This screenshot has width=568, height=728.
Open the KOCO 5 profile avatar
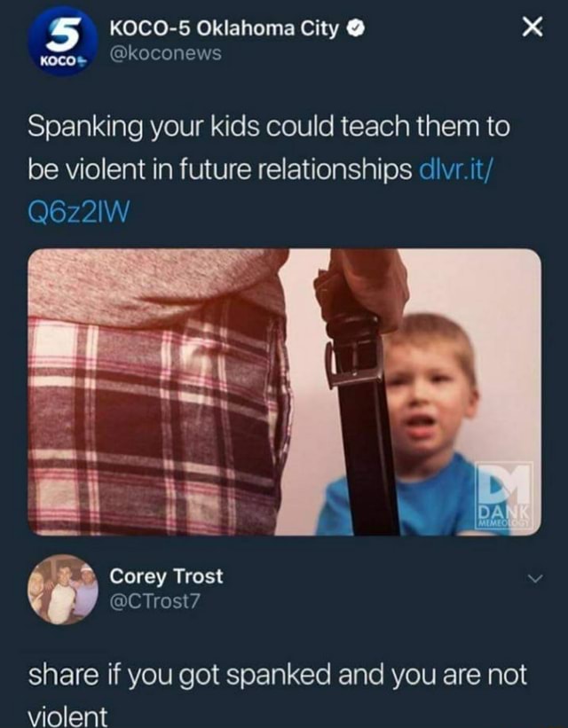[x=63, y=41]
